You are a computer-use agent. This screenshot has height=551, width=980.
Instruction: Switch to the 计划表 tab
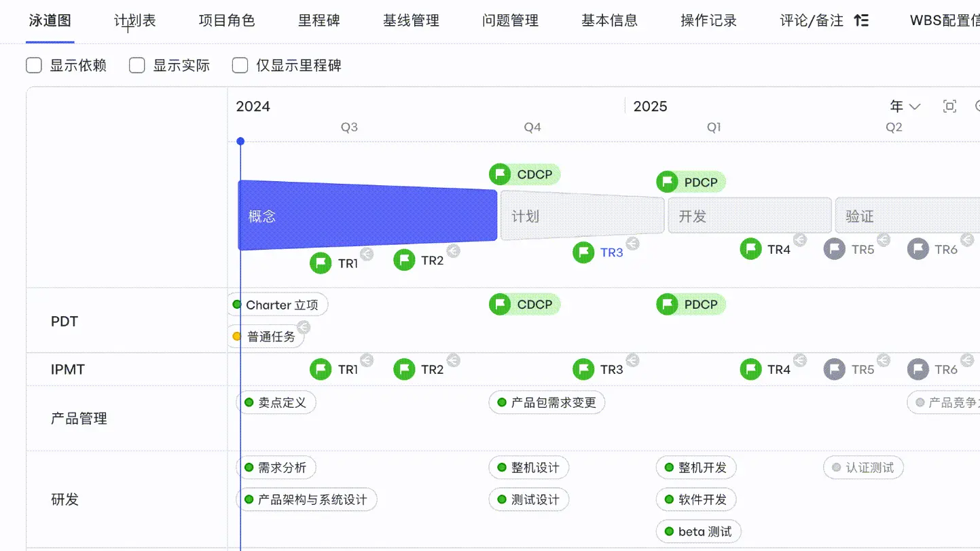click(135, 21)
